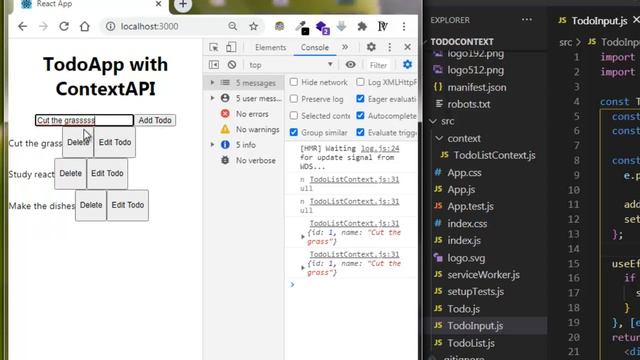Open the Extensions puzzle icon
Image resolution: width=640 pixels, height=360 pixels.
[x=362, y=27]
